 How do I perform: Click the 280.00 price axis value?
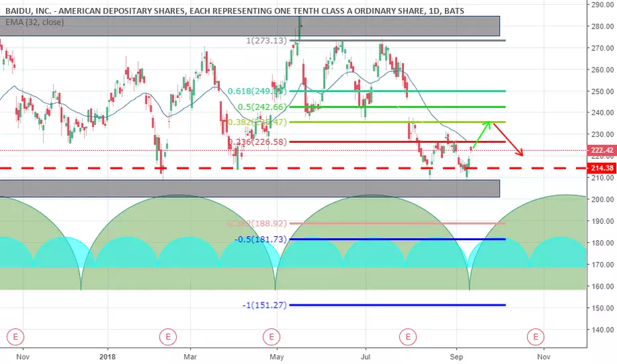coord(602,26)
